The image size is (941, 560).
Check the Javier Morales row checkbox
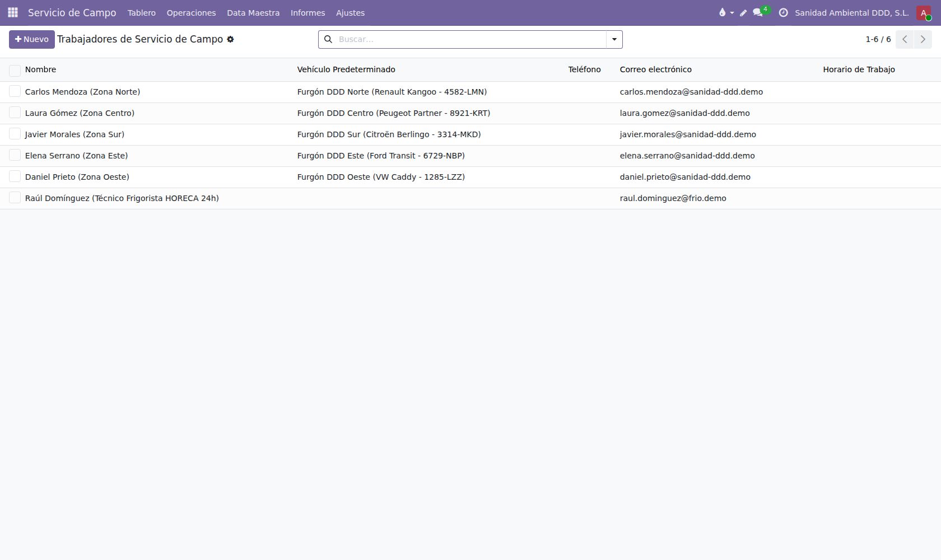pyautogui.click(x=15, y=134)
